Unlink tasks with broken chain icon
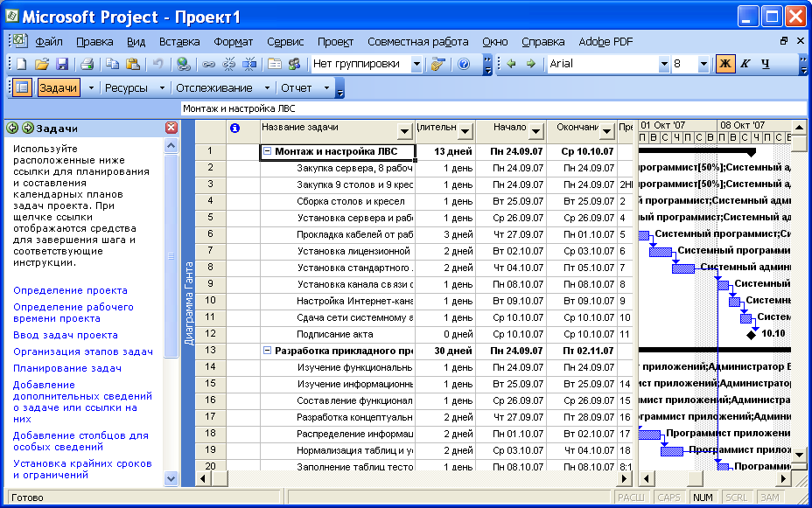This screenshot has height=508, width=812. tap(228, 64)
